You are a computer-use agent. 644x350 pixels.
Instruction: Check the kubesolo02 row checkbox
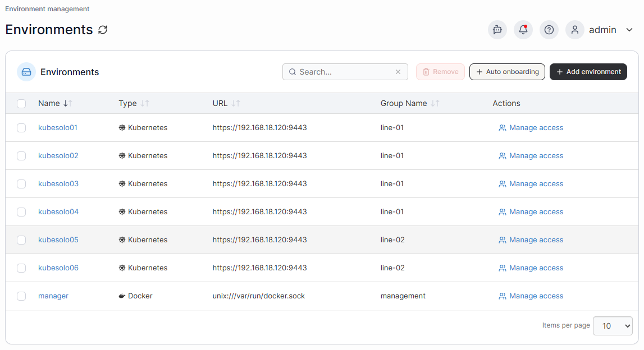tap(21, 156)
